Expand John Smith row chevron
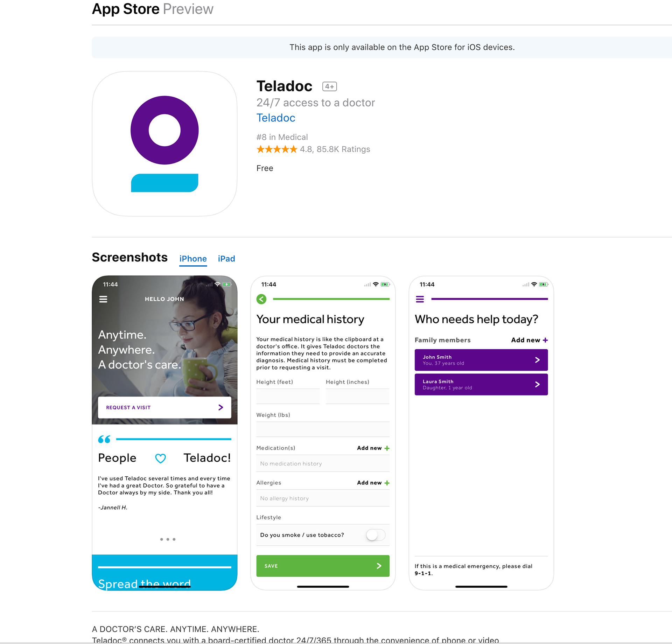This screenshot has width=672, height=644. 538,360
